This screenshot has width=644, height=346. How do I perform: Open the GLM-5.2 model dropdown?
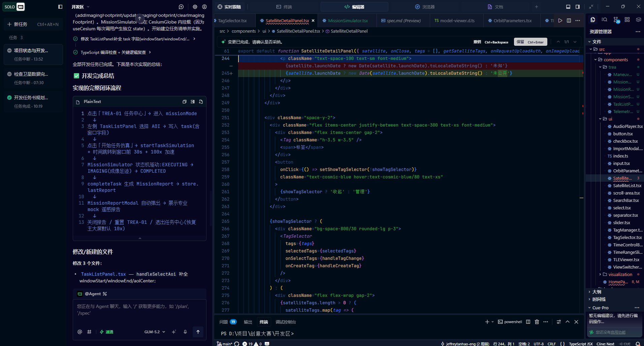(x=155, y=332)
